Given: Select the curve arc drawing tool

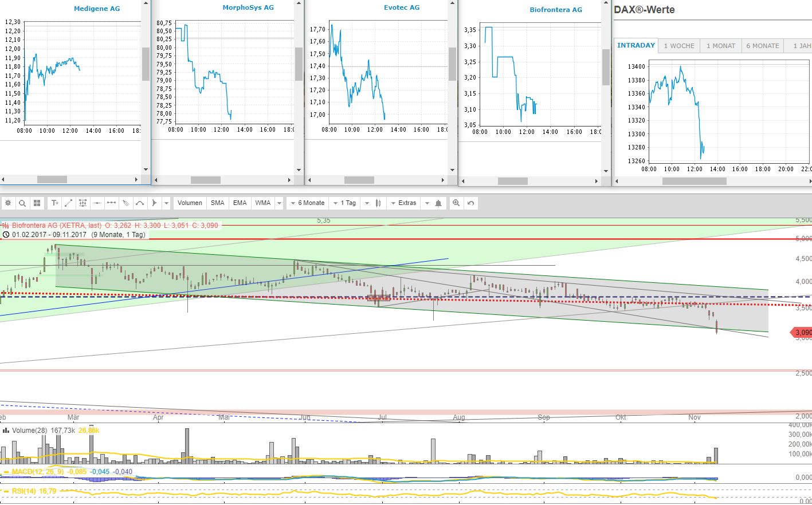Looking at the screenshot, I should pyautogui.click(x=140, y=203).
